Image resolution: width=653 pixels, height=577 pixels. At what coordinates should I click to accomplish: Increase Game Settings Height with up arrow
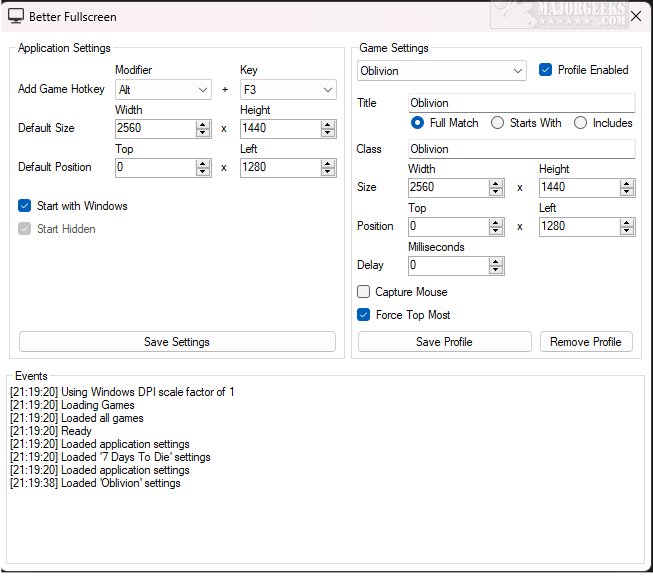627,183
